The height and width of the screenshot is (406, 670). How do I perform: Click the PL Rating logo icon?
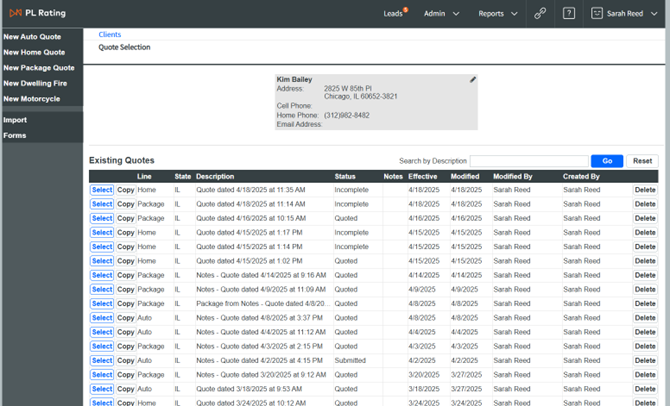pyautogui.click(x=15, y=13)
